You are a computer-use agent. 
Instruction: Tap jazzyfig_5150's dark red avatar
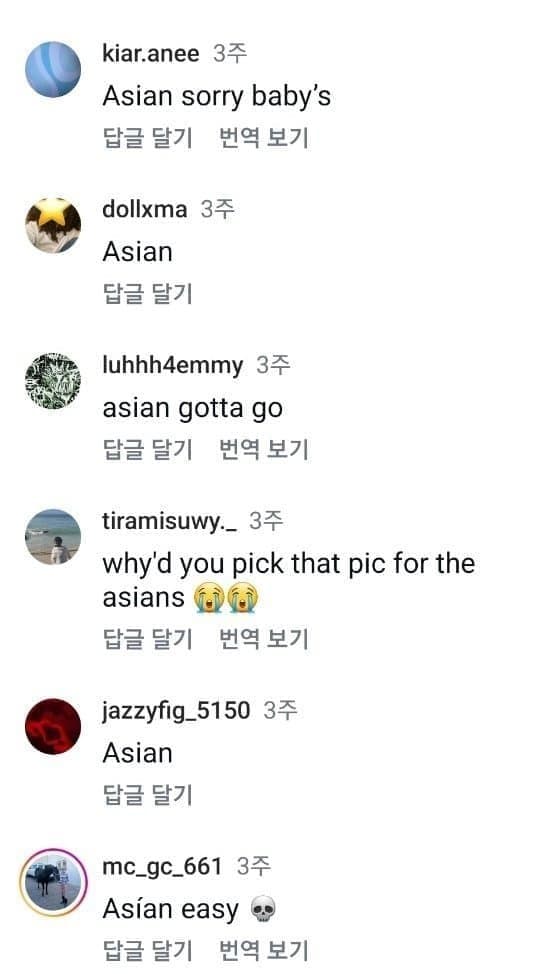tap(53, 726)
